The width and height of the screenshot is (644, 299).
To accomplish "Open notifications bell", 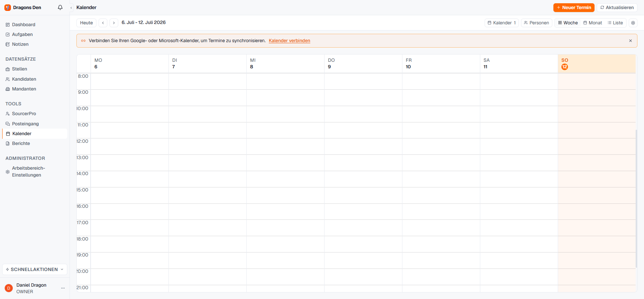I will click(60, 8).
